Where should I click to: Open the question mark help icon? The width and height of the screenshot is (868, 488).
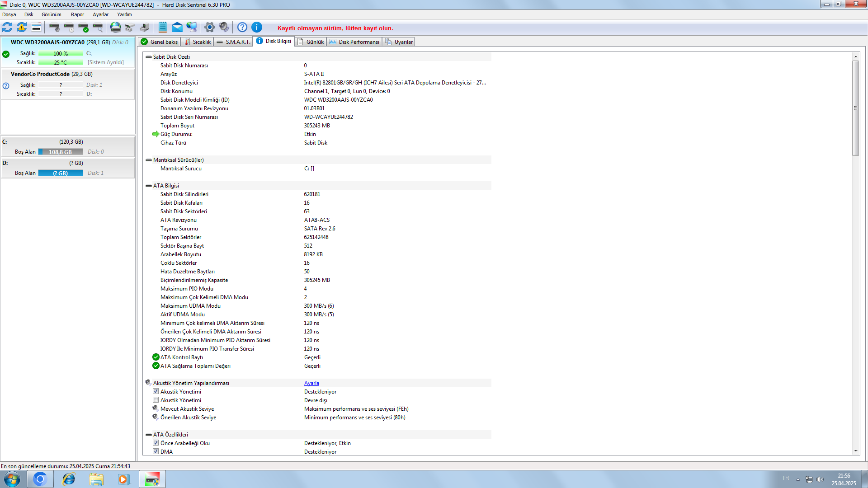click(242, 28)
